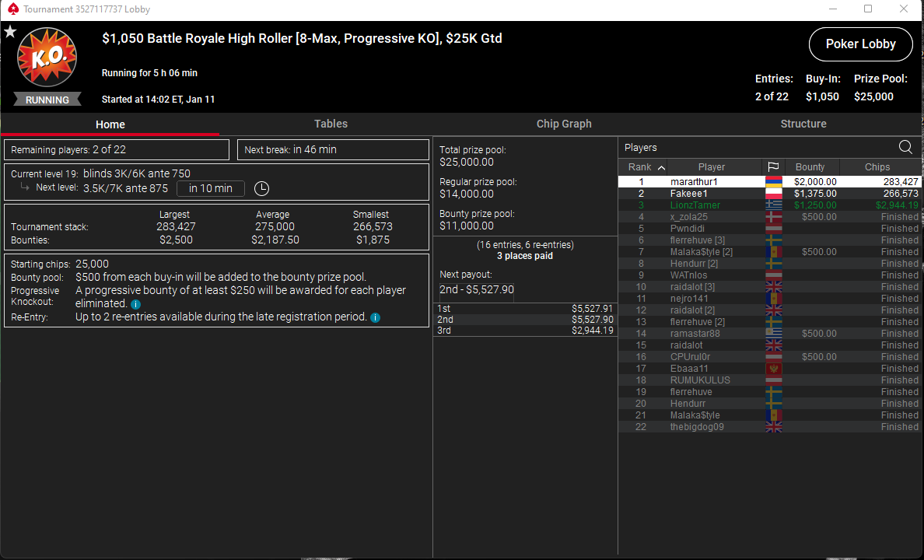The image size is (924, 560).
Task: Open the Tables tab
Action: 331,124
